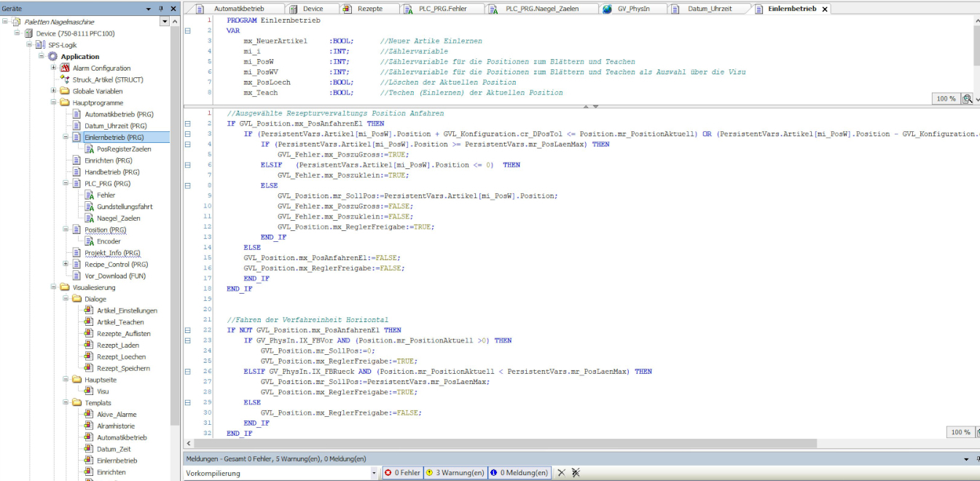Screen dimensions: 980x481
Task: Click the SPS-Logik icon
Action: click(41, 45)
